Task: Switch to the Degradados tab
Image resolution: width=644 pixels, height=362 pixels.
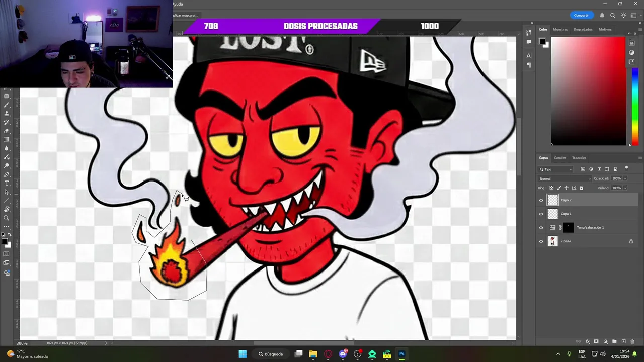Action: [x=583, y=29]
